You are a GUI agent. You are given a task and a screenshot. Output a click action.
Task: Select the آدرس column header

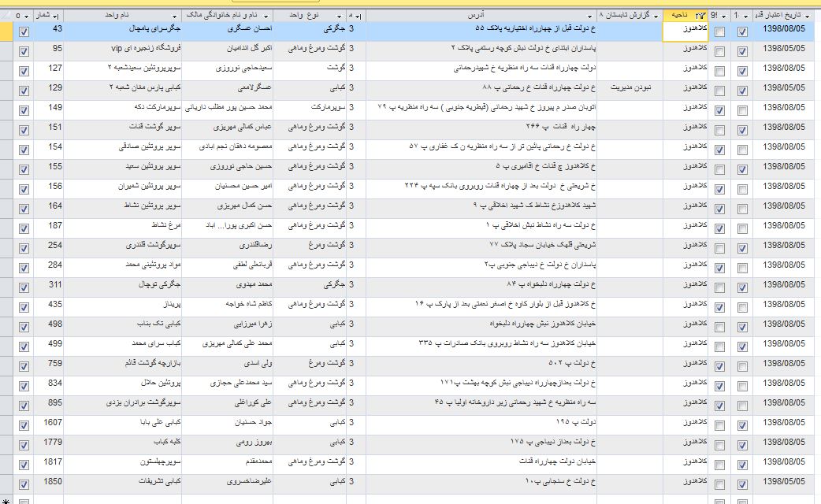481,16
